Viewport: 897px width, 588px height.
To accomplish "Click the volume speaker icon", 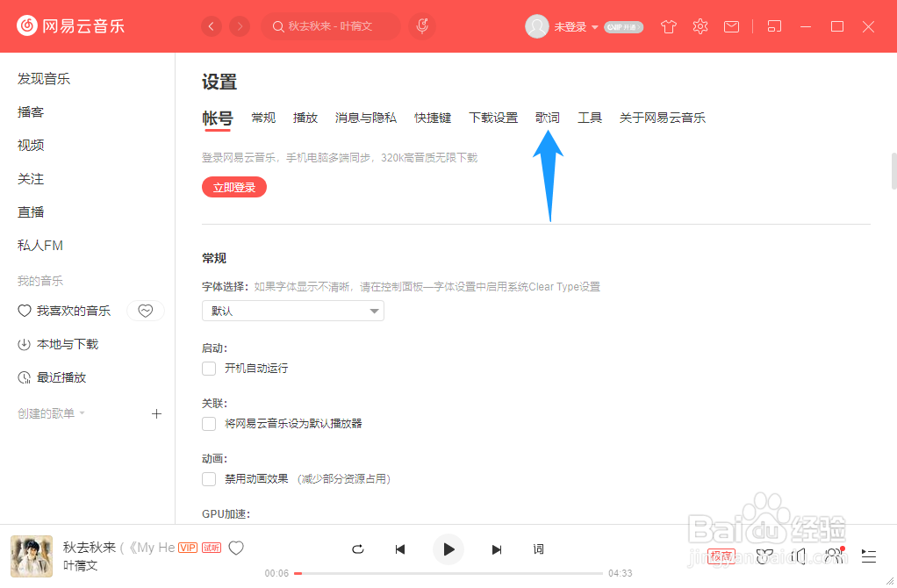I will [x=799, y=556].
